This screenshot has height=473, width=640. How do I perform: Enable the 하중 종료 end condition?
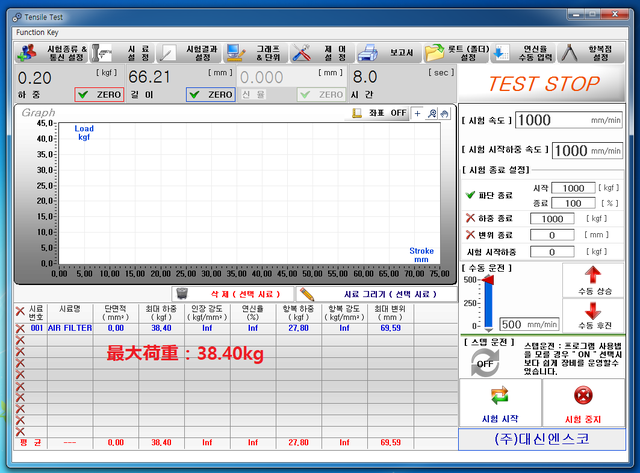pyautogui.click(x=471, y=219)
